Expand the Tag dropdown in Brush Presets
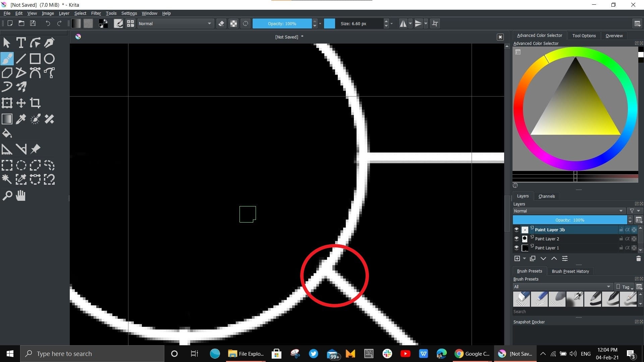Screen dimensions: 644x362 click(625, 287)
